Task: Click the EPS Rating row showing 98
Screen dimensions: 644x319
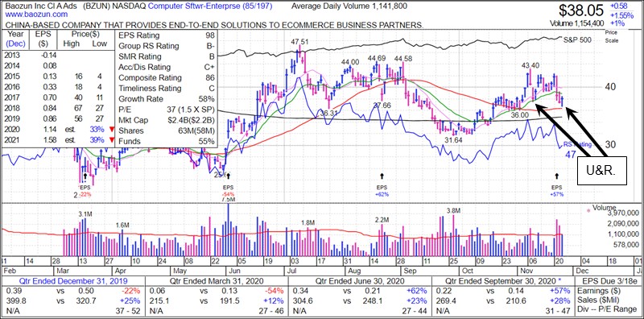Action: tap(167, 35)
